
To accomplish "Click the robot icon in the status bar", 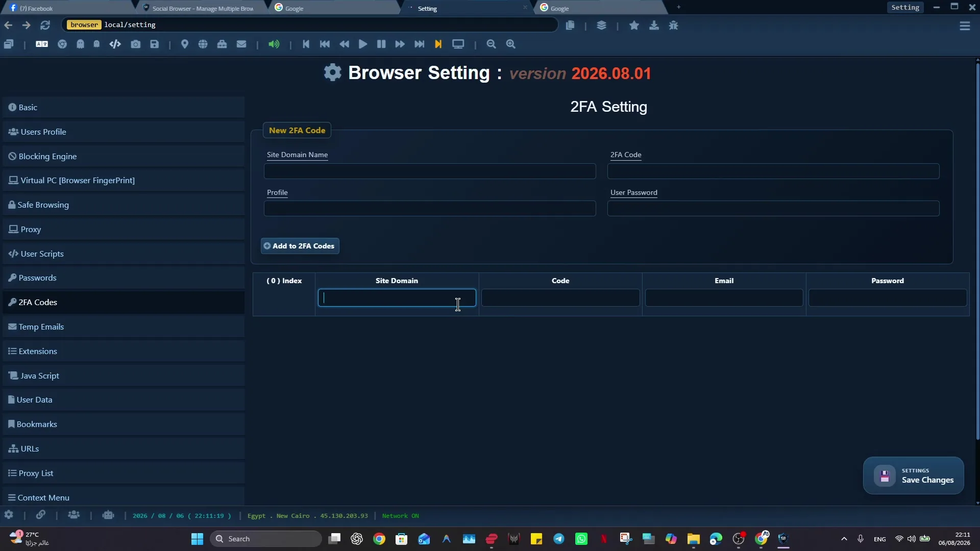I will [108, 515].
